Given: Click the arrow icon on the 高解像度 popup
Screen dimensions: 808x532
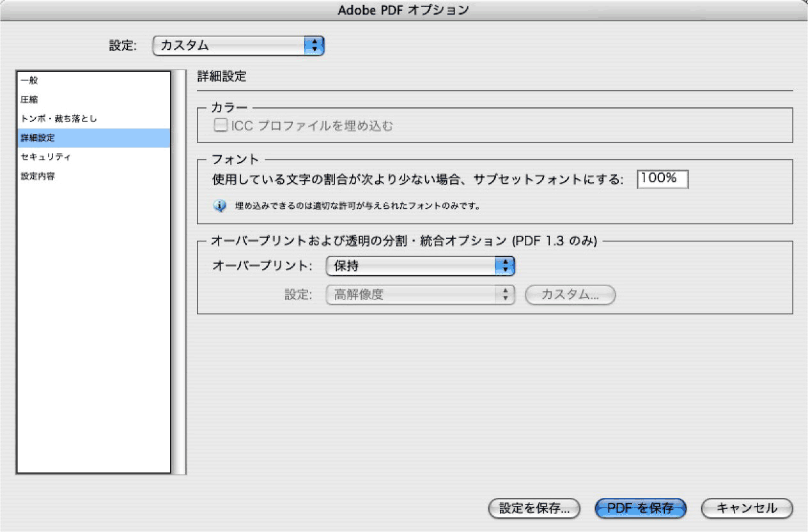Looking at the screenshot, I should 506,294.
